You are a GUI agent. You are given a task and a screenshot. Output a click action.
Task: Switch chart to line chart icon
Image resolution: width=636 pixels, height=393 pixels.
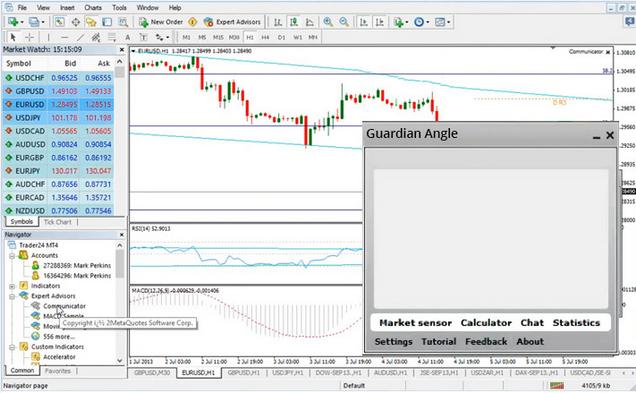(x=309, y=22)
